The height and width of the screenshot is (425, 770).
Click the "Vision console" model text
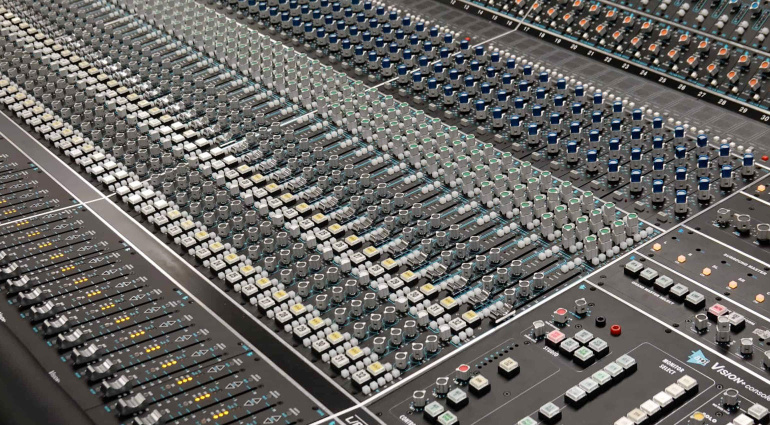[741, 381]
